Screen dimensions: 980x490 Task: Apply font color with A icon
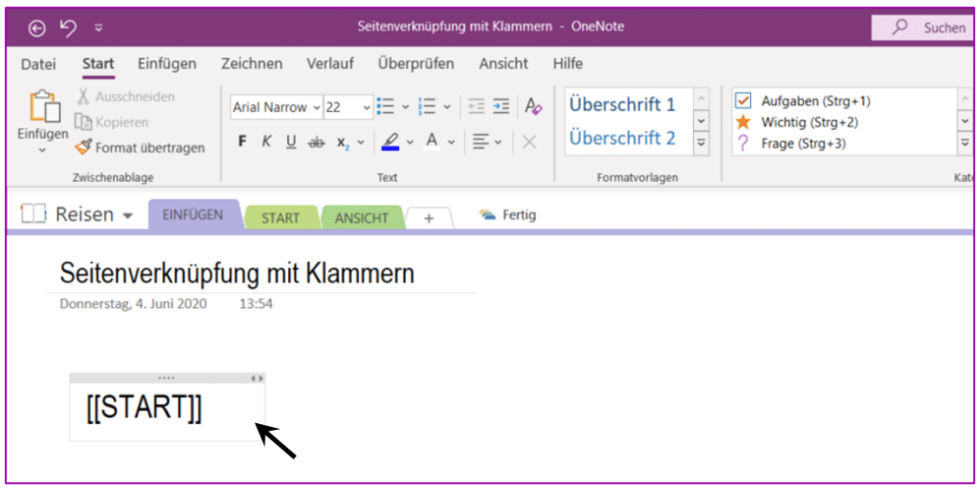tap(432, 142)
